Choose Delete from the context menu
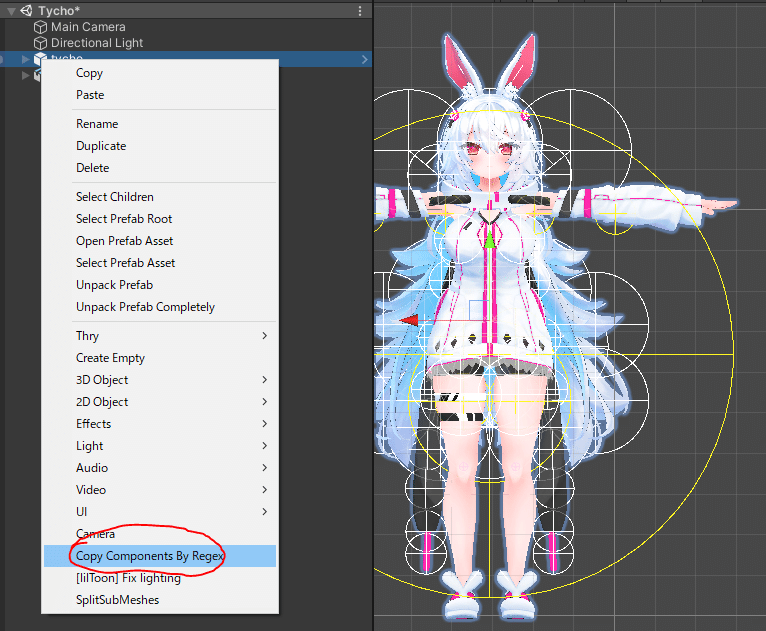The width and height of the screenshot is (766, 631). pyautogui.click(x=160, y=168)
